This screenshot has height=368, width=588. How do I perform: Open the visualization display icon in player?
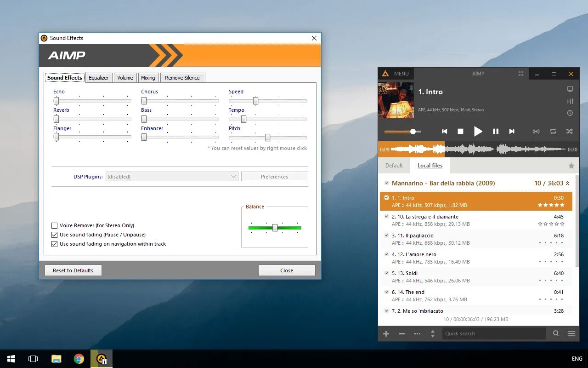(570, 90)
